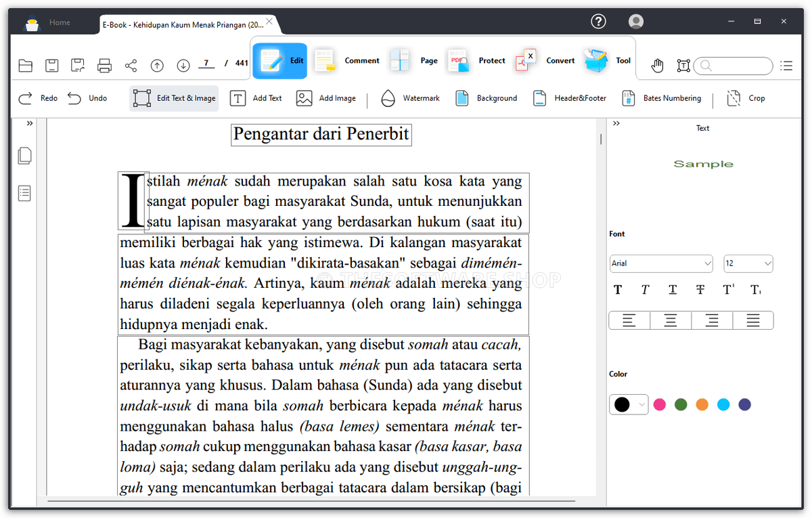This screenshot has height=518, width=812.
Task: Redo the last action
Action: (37, 98)
